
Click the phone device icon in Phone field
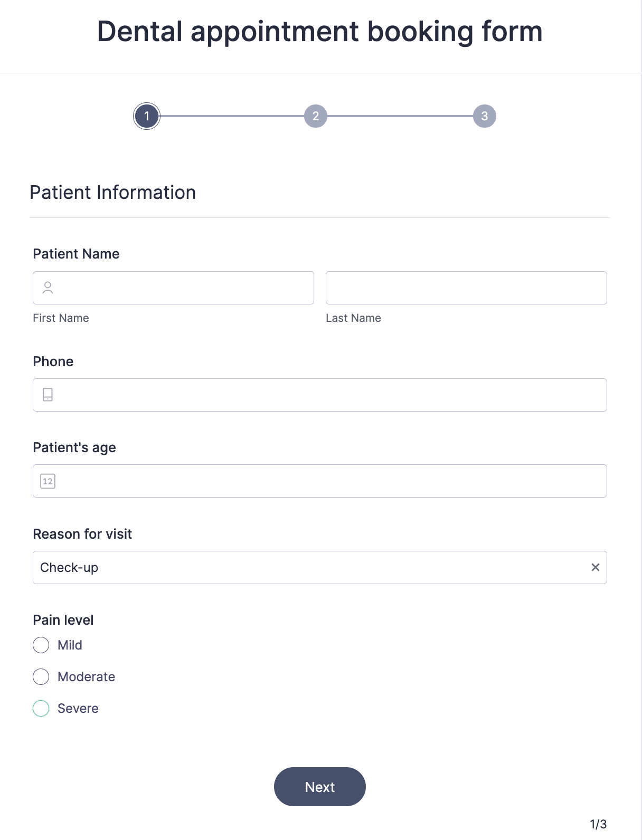click(x=48, y=395)
